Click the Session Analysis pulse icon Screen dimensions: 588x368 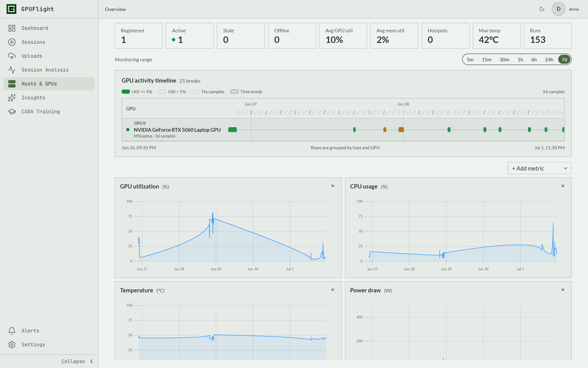[x=12, y=70]
